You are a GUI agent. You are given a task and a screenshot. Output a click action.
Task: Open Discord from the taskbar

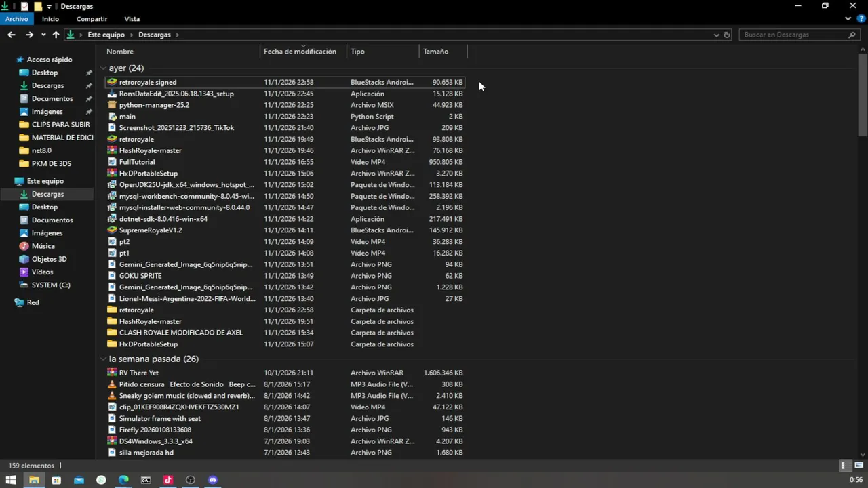213,480
